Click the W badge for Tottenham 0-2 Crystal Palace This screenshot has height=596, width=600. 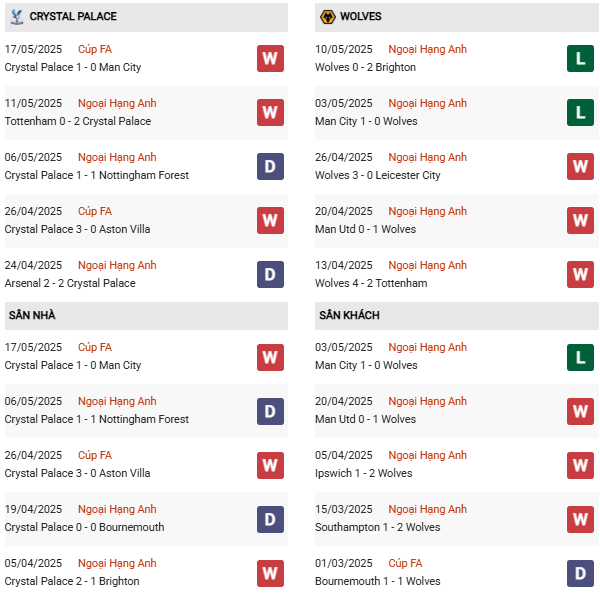(x=270, y=113)
